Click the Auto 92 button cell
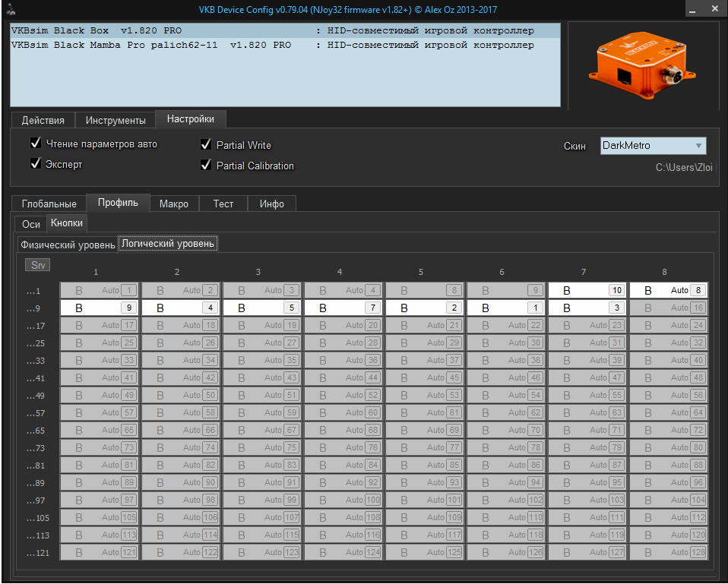The image size is (728, 584). point(343,482)
